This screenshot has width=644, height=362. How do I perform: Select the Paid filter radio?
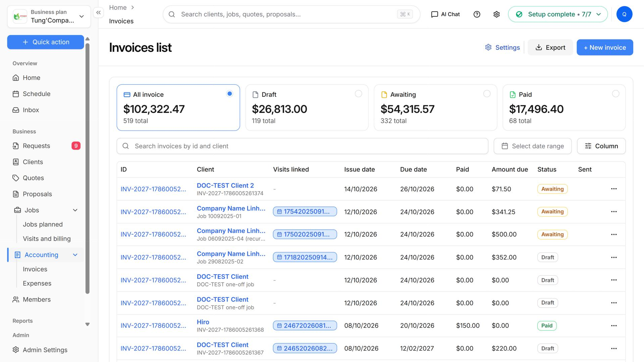615,94
